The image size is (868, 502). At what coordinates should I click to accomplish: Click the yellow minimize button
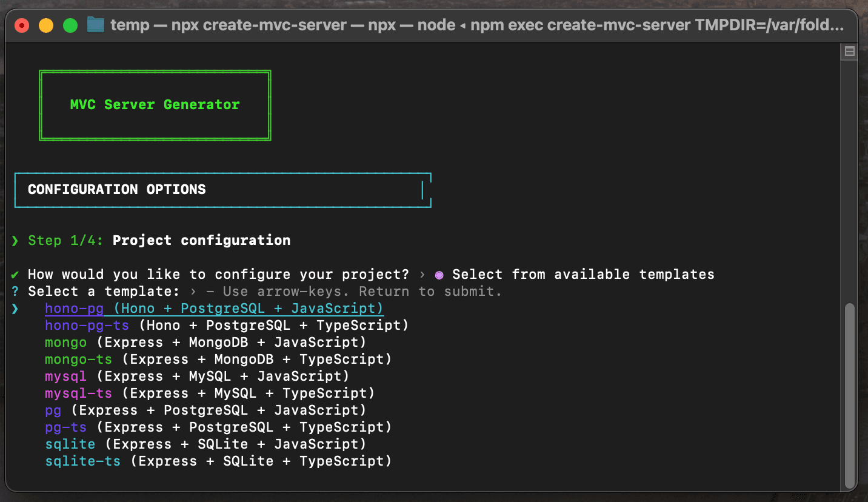point(46,25)
